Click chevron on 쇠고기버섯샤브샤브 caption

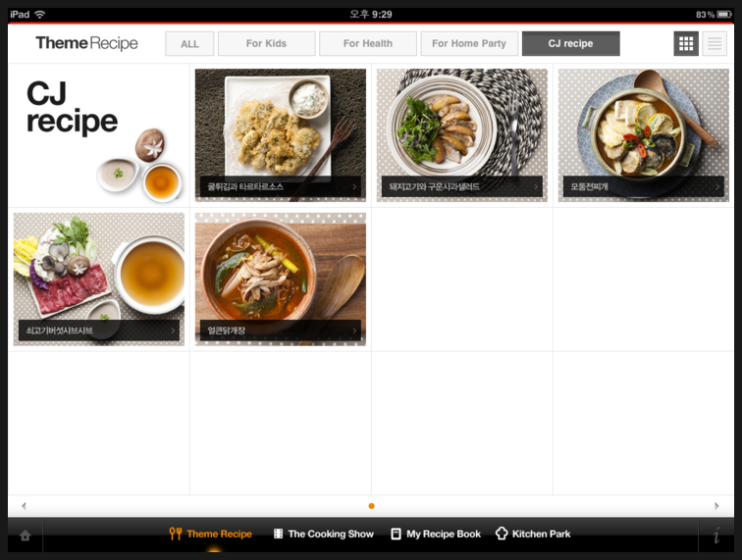173,331
